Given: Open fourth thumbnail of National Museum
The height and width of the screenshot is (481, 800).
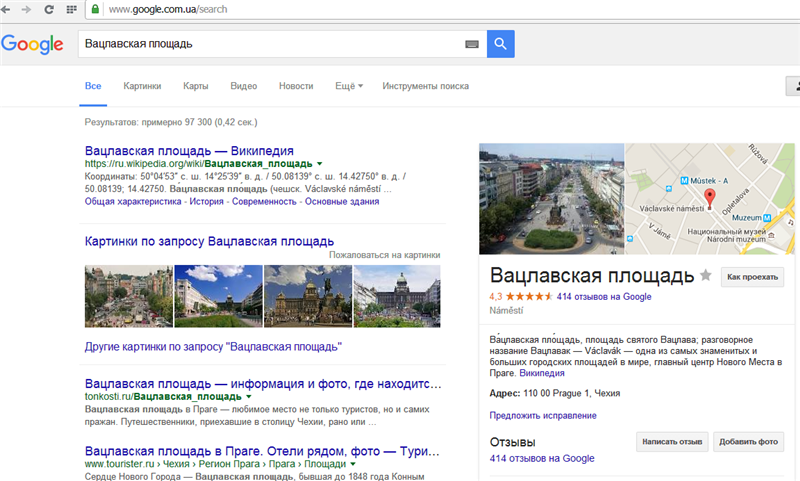Looking at the screenshot, I should click(x=397, y=296).
